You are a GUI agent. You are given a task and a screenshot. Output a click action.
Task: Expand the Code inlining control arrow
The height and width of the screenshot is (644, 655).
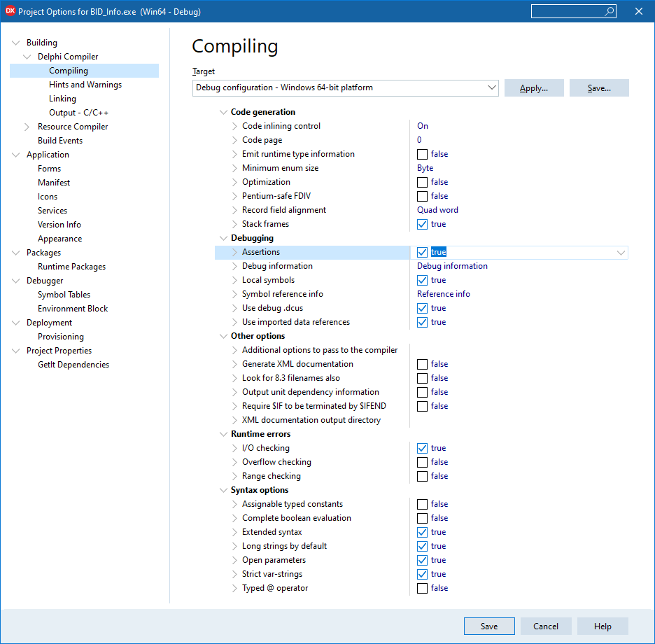point(234,126)
